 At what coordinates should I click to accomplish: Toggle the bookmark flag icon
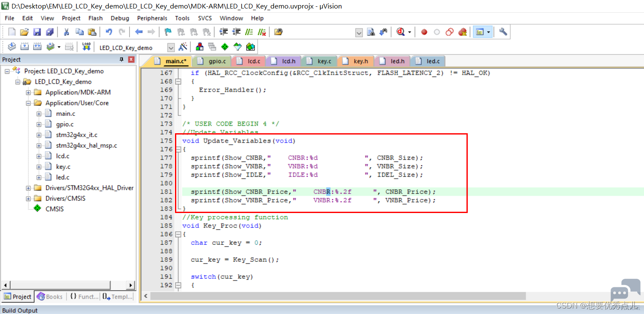[168, 32]
